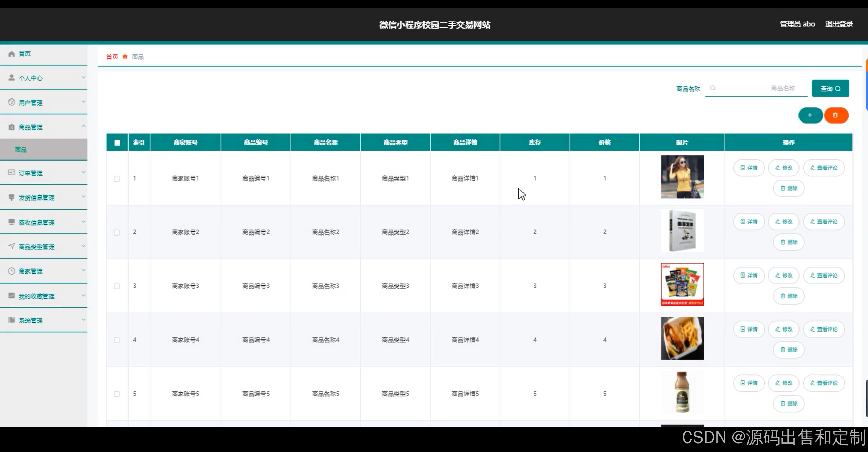The image size is (868, 452).
Task: Click the search icon in the 商品名称 input field
Action: click(x=713, y=88)
